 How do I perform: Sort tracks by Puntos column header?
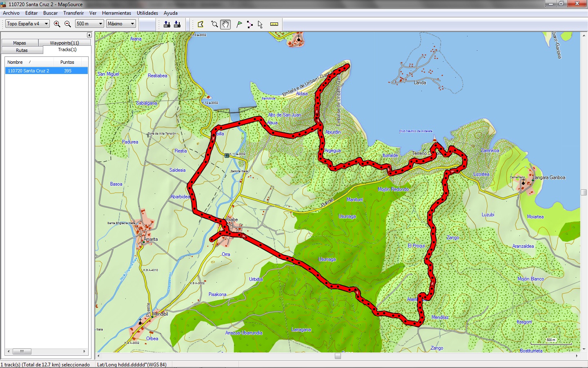click(67, 62)
